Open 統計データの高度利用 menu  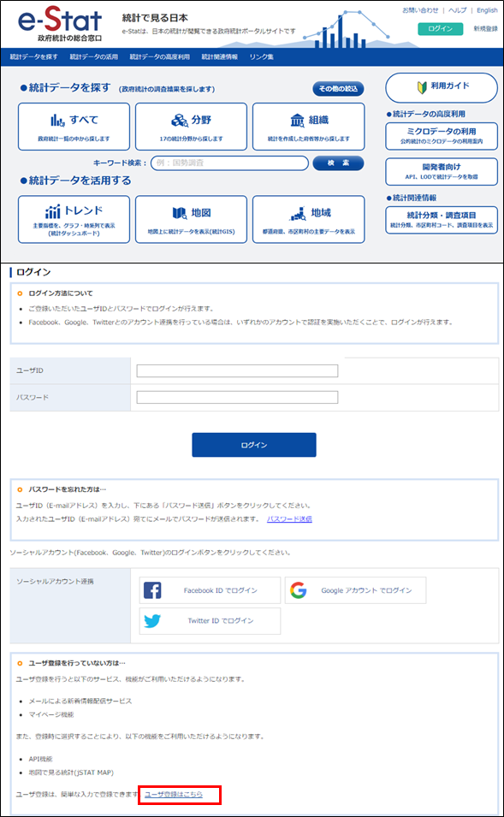tap(159, 56)
